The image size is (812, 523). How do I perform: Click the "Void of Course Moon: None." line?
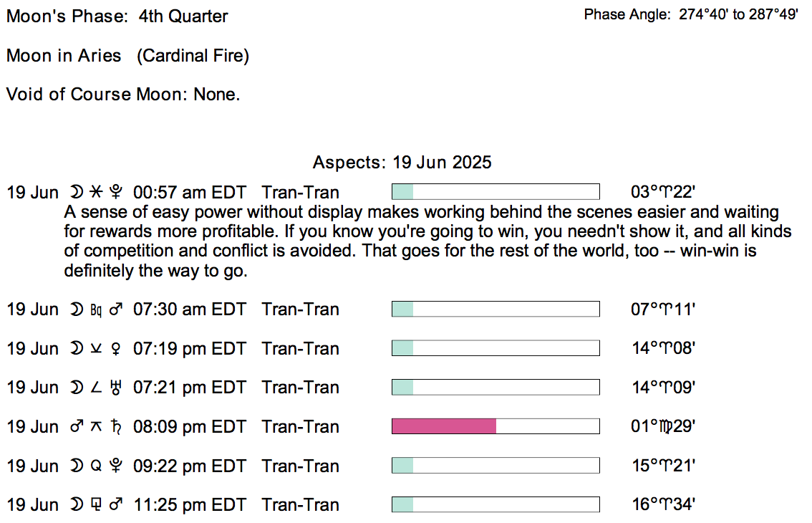click(123, 95)
